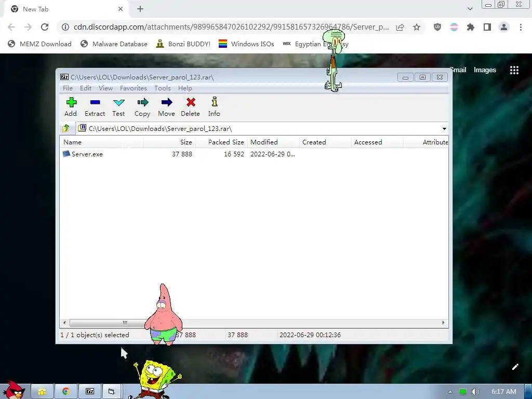
Task: Switch to 7-Zip taskbar button
Action: click(90, 392)
